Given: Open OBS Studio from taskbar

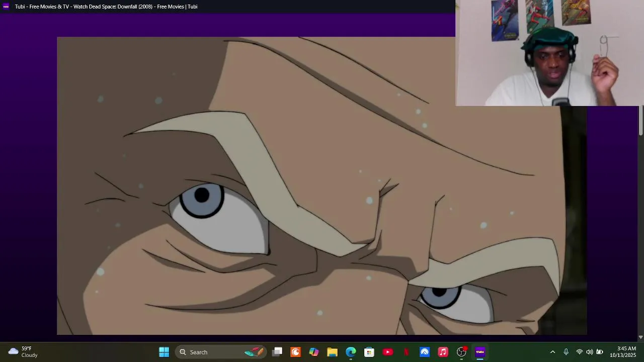Looking at the screenshot, I should tap(461, 352).
